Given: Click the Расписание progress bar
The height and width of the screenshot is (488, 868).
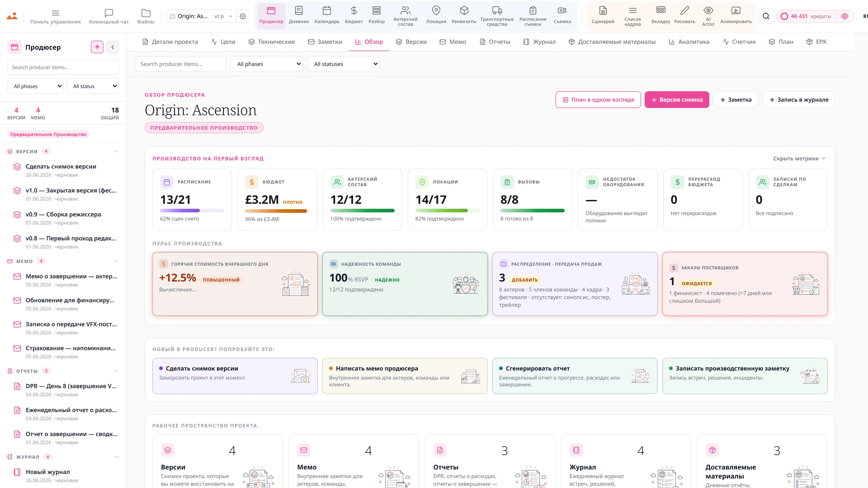Looking at the screenshot, I should (192, 211).
